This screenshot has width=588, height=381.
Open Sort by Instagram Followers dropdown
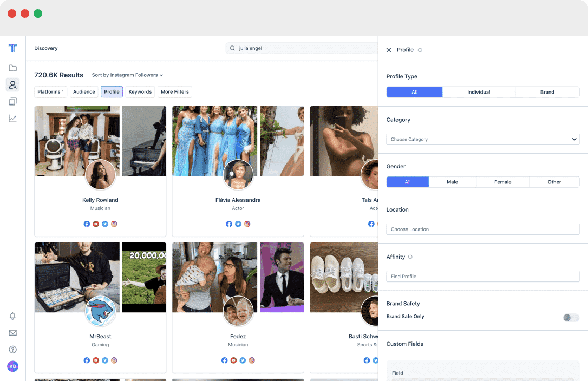point(127,75)
